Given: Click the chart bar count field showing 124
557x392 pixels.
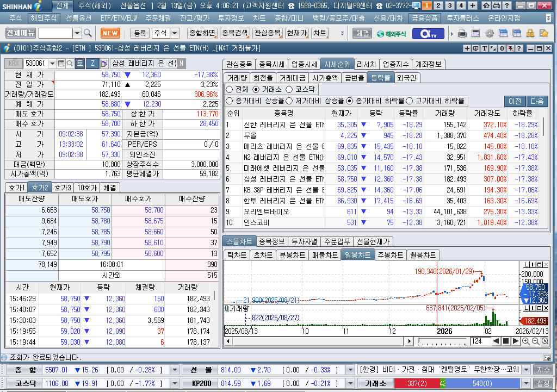Looking at the screenshot, I should pos(480,341).
